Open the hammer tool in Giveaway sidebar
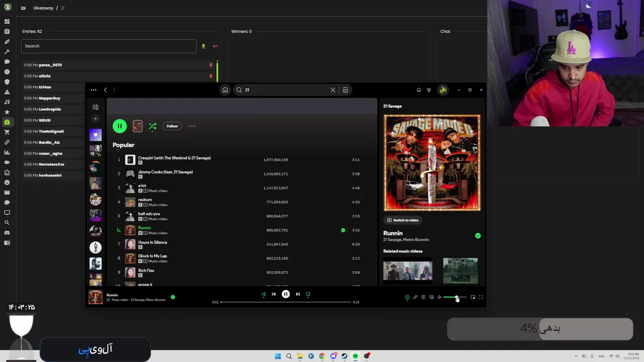The width and height of the screenshot is (644, 362). [x=7, y=52]
